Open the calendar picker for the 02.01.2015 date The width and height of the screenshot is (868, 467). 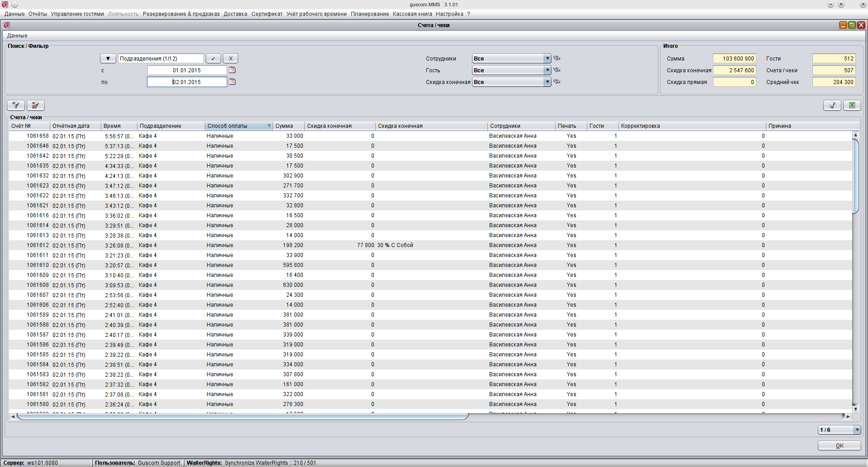click(232, 82)
